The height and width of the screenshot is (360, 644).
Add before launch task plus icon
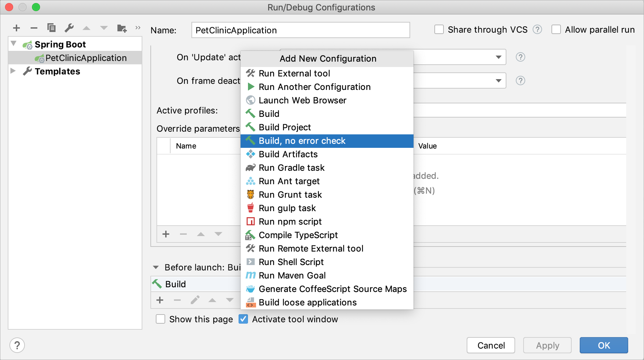160,300
